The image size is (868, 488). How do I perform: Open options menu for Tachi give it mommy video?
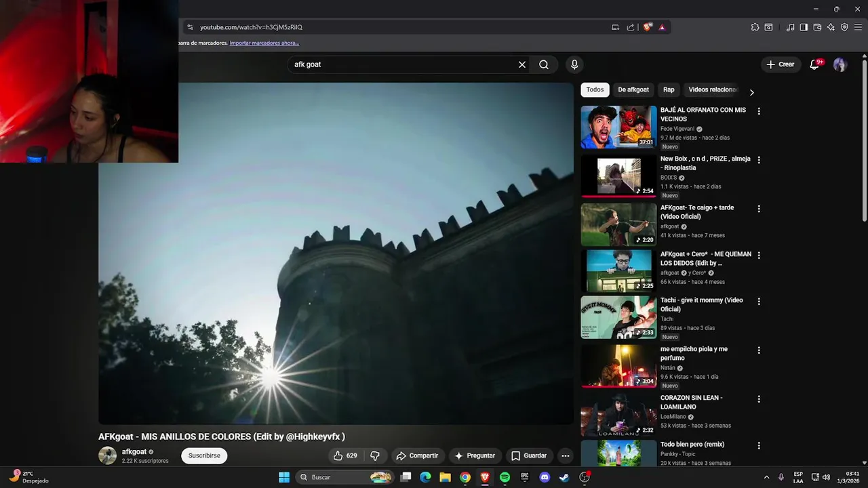[x=759, y=301]
